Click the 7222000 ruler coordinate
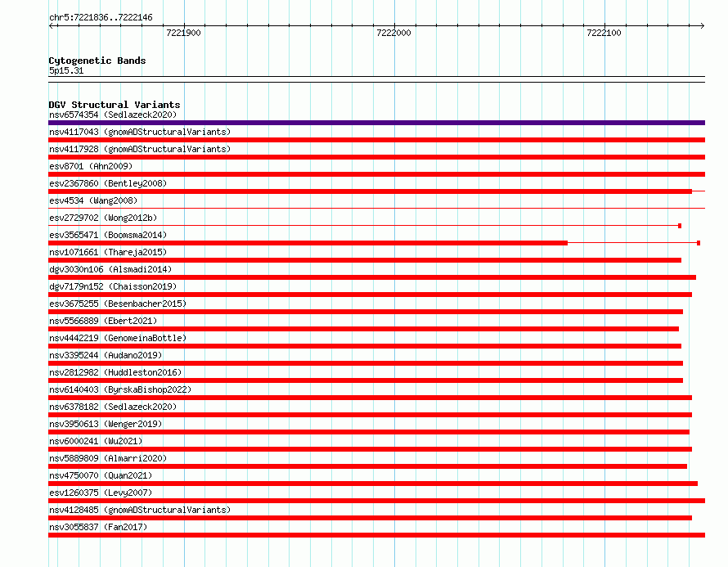728x567 pixels. tap(393, 33)
